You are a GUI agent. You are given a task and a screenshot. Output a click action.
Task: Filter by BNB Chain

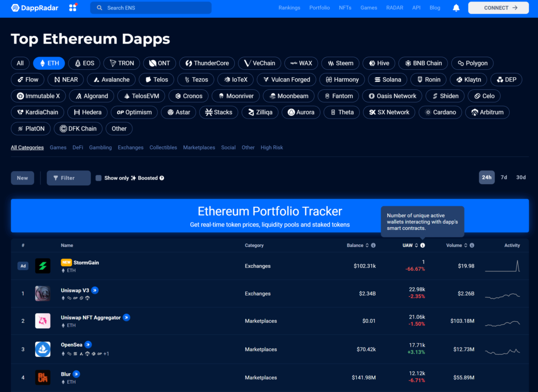point(423,63)
